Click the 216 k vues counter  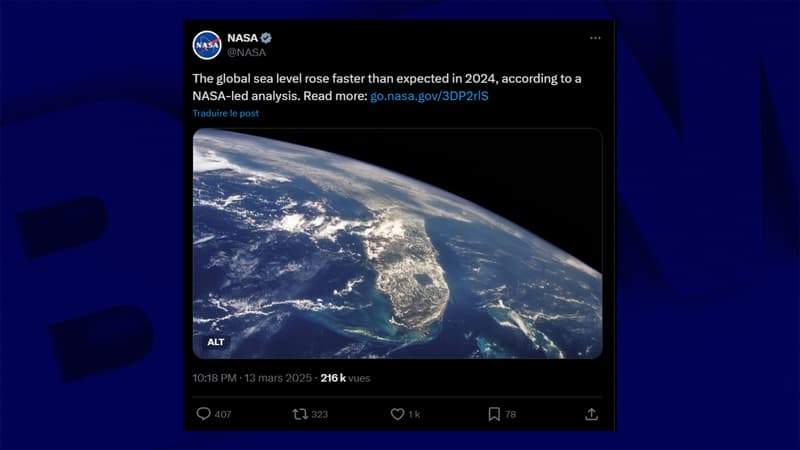point(345,378)
